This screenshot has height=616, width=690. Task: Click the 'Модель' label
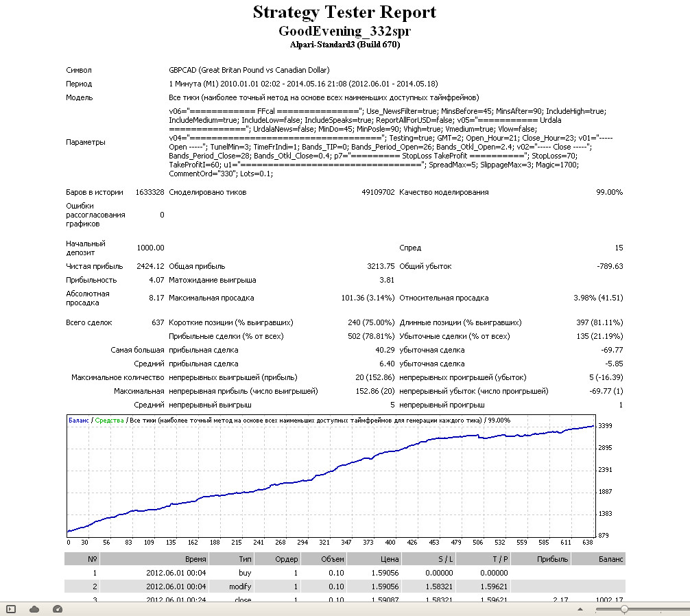pyautogui.click(x=79, y=97)
